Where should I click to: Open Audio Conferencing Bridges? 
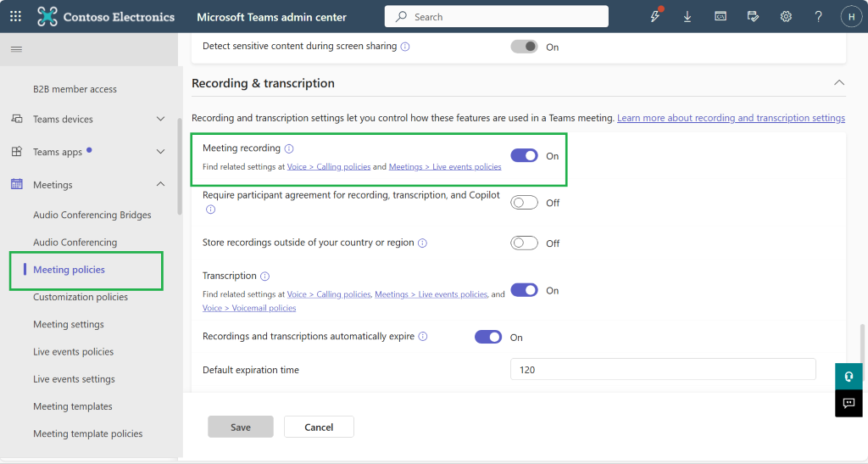click(92, 215)
